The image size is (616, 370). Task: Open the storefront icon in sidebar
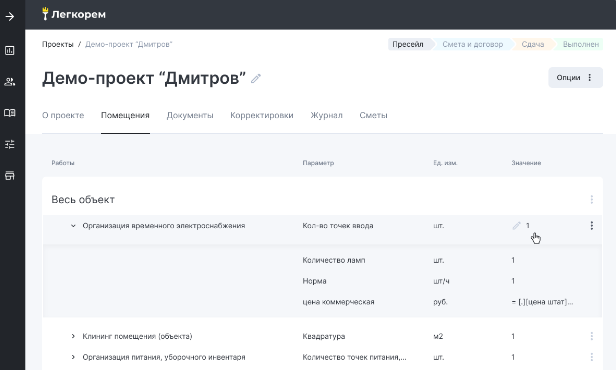[10, 176]
